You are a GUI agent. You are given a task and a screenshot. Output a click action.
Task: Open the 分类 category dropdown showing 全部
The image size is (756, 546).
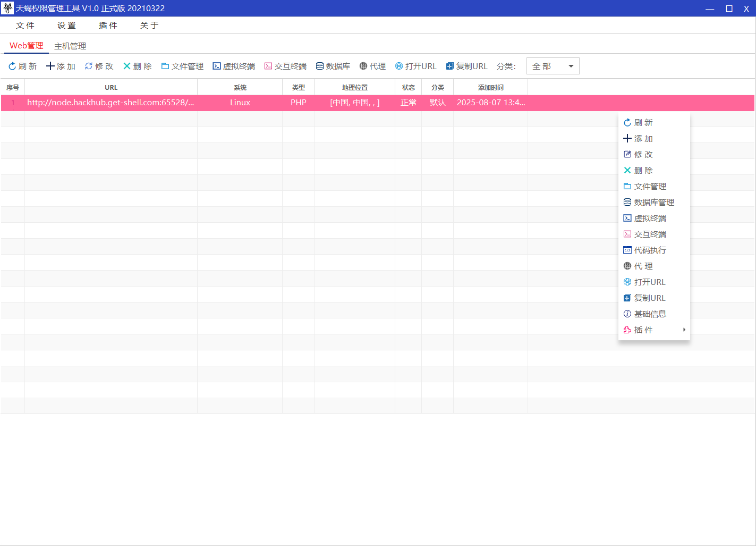click(553, 66)
